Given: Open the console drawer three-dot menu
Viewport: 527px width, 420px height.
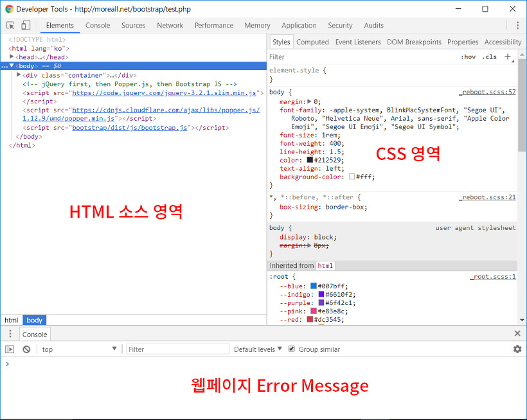Looking at the screenshot, I should coord(10,334).
